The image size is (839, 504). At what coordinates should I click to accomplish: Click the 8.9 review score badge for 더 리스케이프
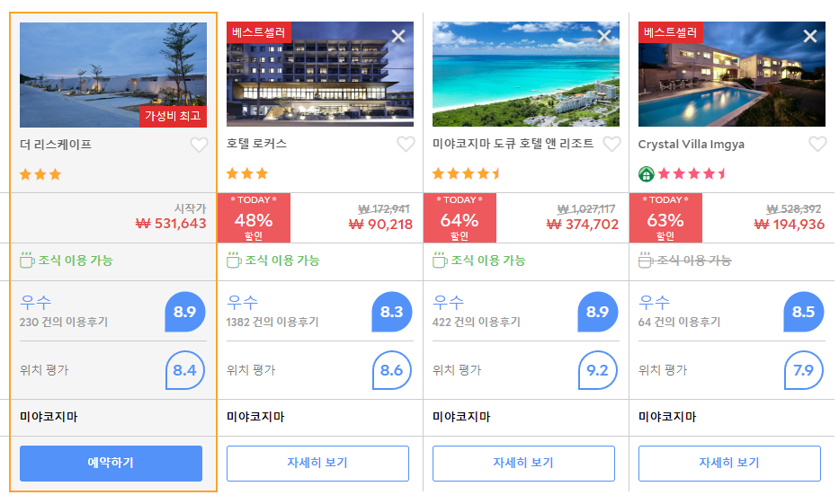pyautogui.click(x=184, y=312)
